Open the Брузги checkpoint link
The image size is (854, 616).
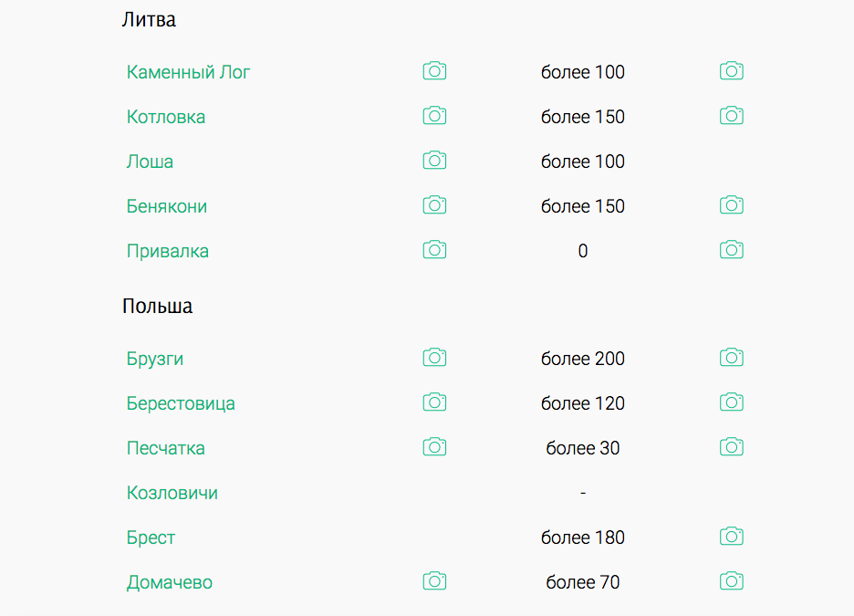(x=155, y=359)
